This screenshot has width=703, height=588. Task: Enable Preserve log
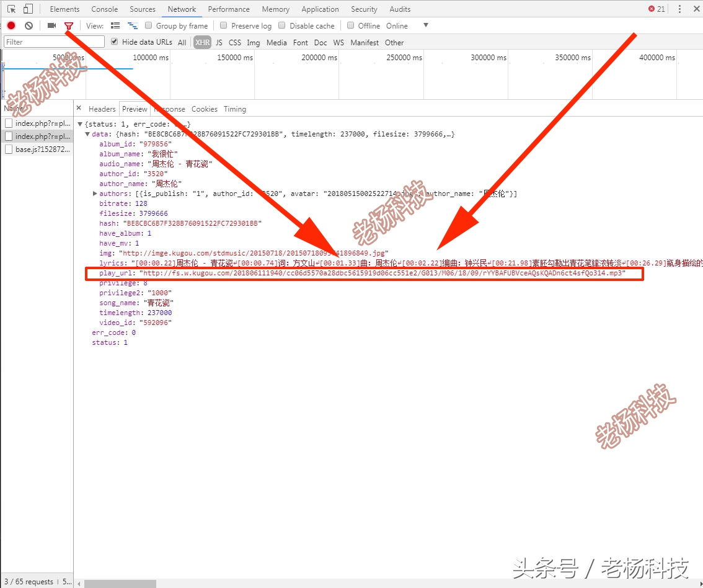[223, 25]
